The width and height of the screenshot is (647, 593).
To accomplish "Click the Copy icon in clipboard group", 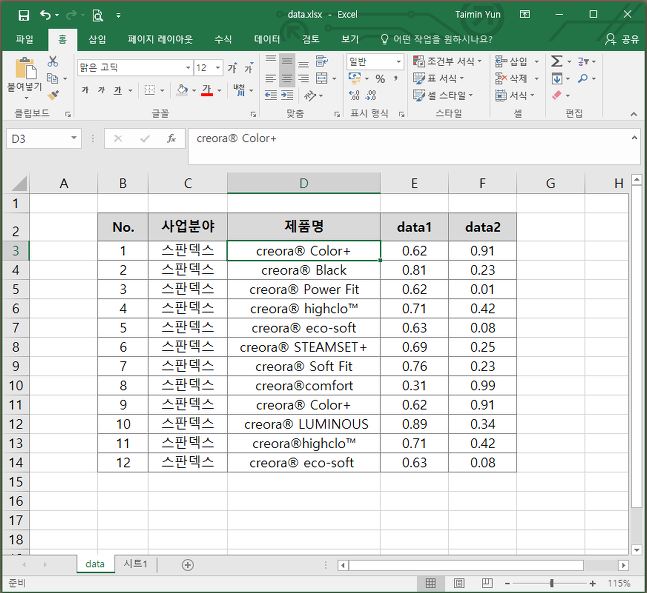I will pos(52,78).
